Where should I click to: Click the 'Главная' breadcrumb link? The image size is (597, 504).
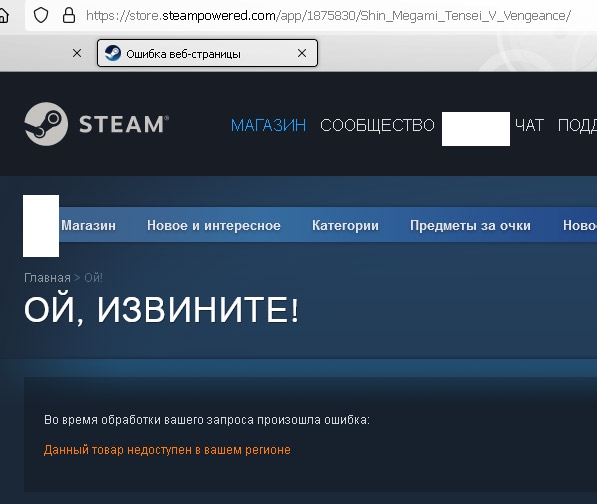coord(47,278)
